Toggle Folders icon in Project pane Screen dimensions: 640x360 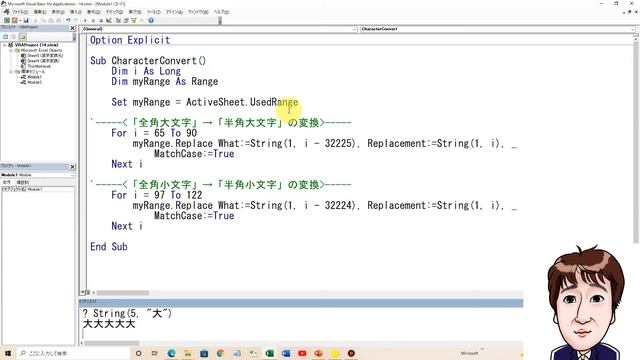point(22,37)
